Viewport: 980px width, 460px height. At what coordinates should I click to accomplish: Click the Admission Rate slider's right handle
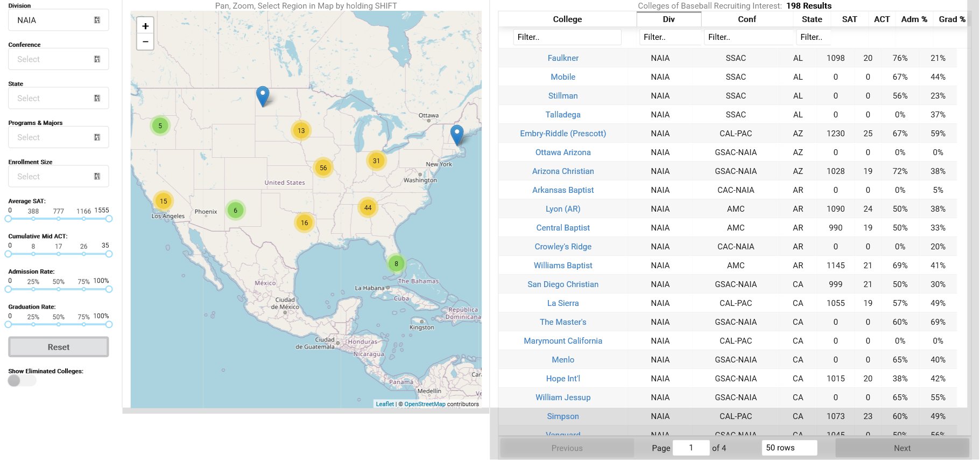109,289
